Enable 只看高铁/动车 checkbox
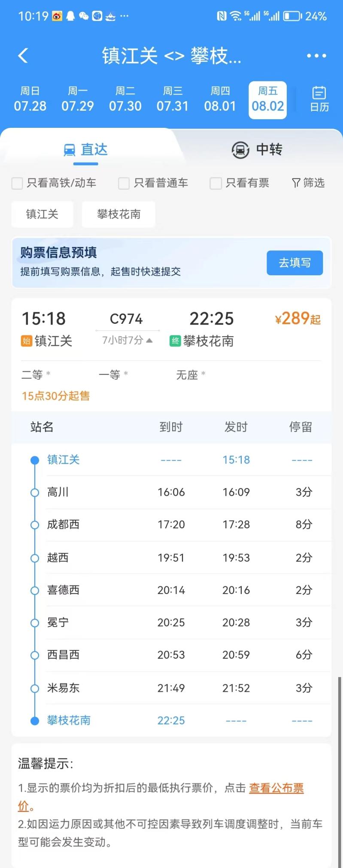The height and width of the screenshot is (868, 343). point(17,184)
